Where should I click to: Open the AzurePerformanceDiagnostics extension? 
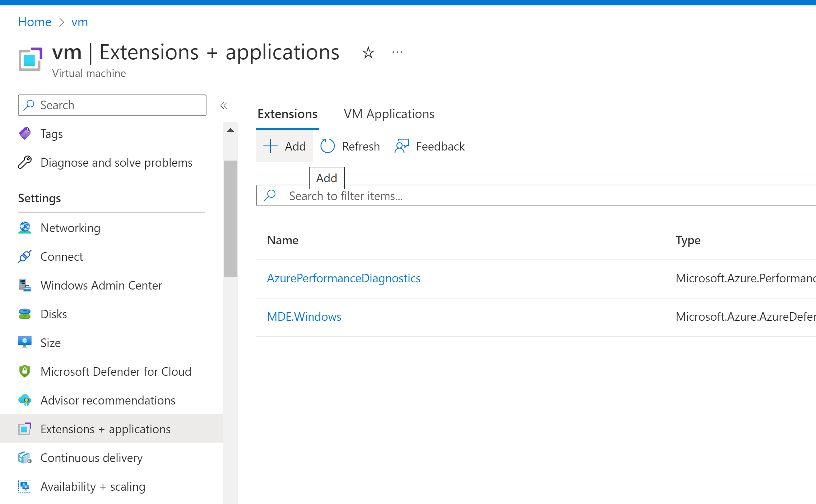coord(344,278)
